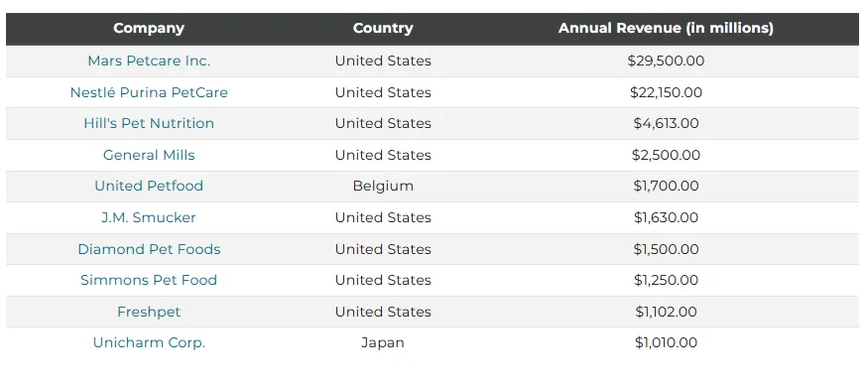Screen dimensions: 868x388
Task: Click the Company column header
Action: point(149,28)
